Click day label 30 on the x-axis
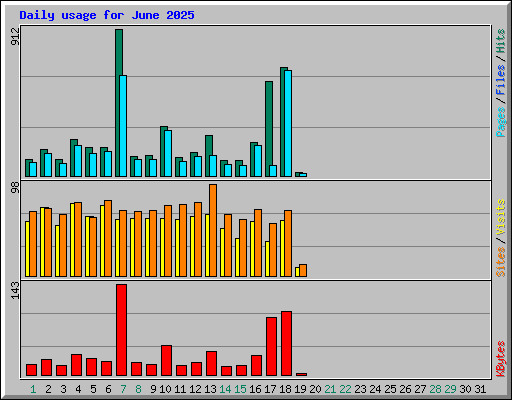Viewport: 512px width, 400px height. 465,389
